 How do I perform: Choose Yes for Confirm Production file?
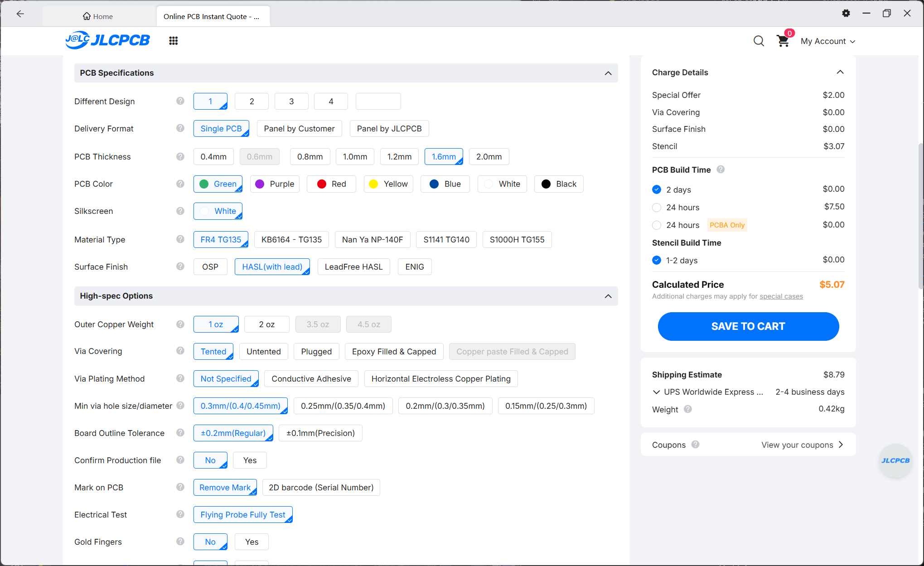[x=250, y=460]
